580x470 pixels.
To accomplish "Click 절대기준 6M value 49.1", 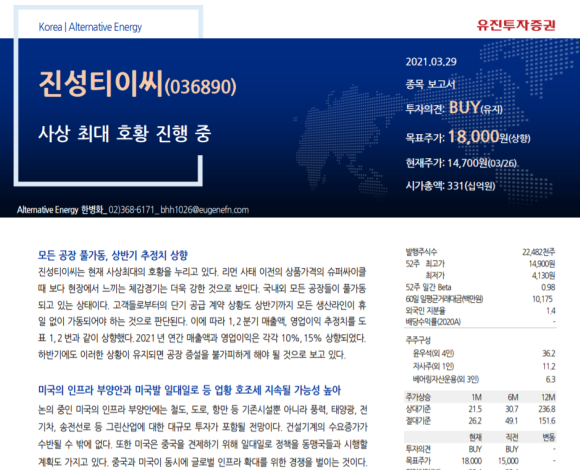I will click(x=512, y=421).
